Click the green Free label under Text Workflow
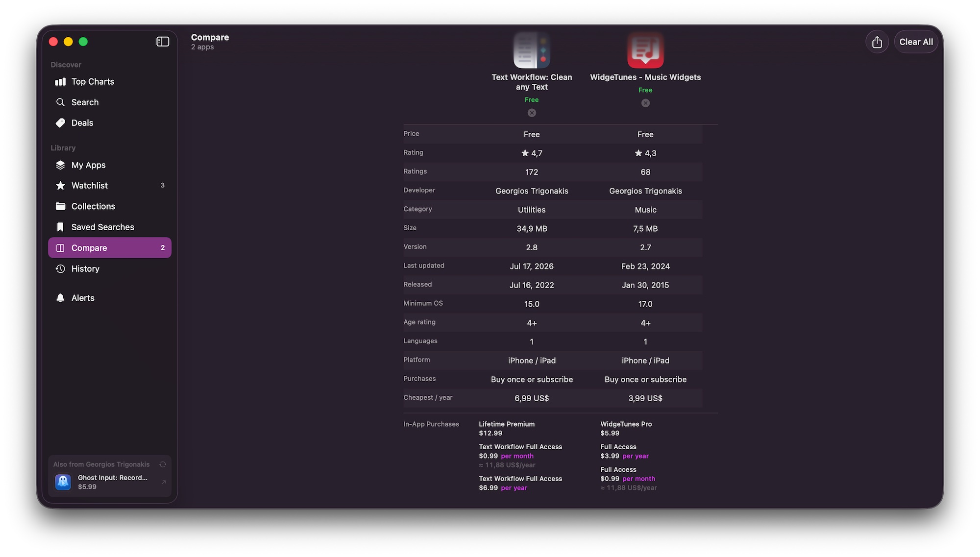 pos(532,100)
